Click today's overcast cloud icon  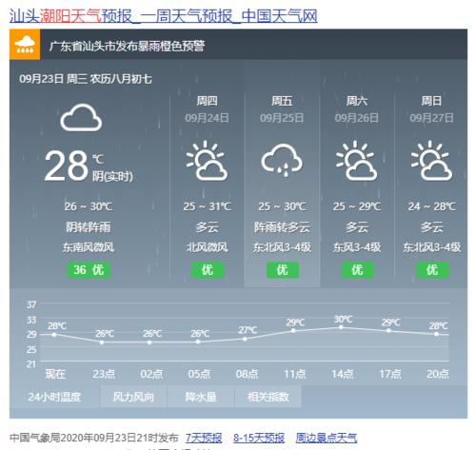pos(81,118)
